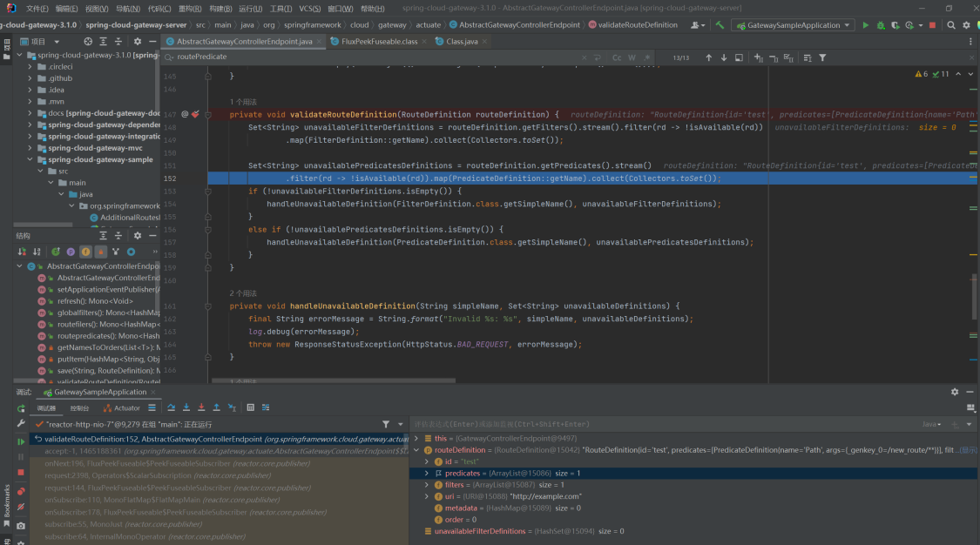Screen dimensions: 980x545
Task: Click the editor horizontal scrollbar
Action: [x=334, y=380]
